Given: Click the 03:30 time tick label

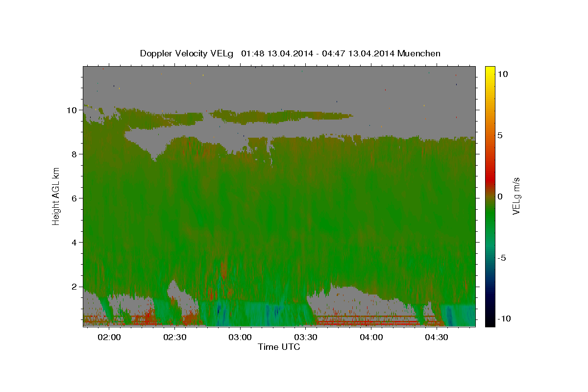Looking at the screenshot, I should pos(306,338).
